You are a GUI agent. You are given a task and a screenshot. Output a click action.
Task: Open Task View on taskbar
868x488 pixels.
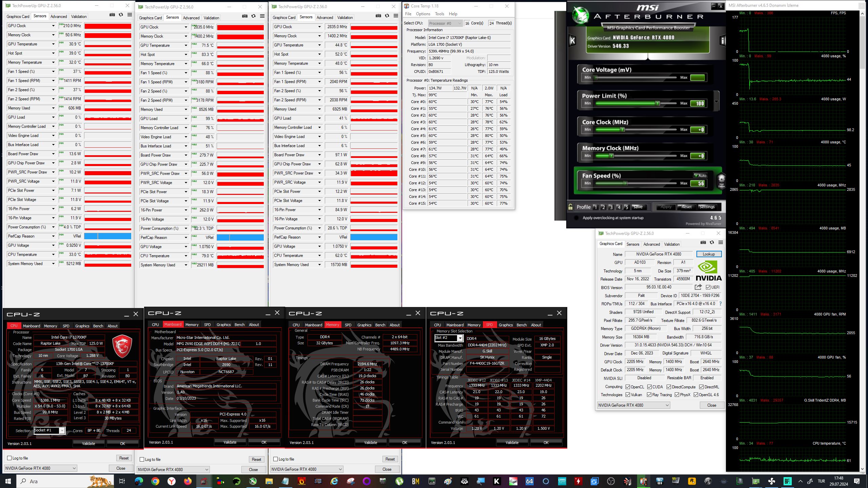pos(122,481)
